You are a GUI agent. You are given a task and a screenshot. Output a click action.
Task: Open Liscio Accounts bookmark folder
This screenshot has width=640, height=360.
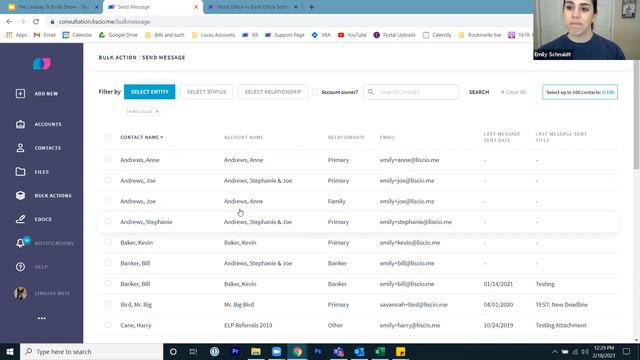click(x=213, y=35)
